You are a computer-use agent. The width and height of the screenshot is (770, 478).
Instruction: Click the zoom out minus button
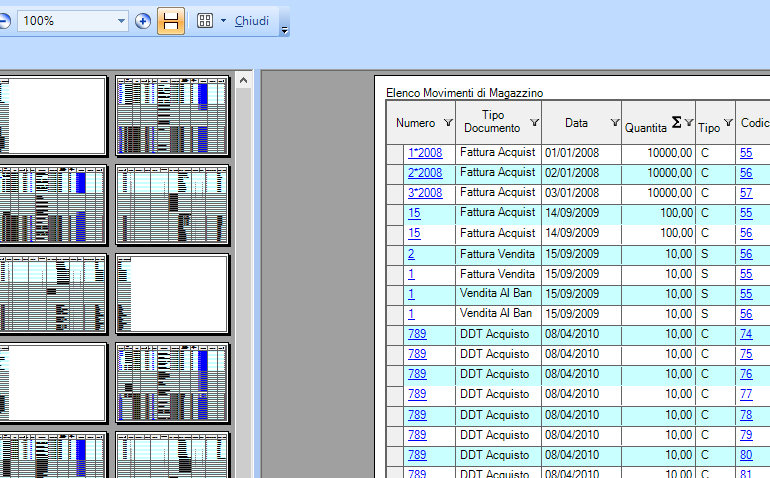click(x=3, y=21)
